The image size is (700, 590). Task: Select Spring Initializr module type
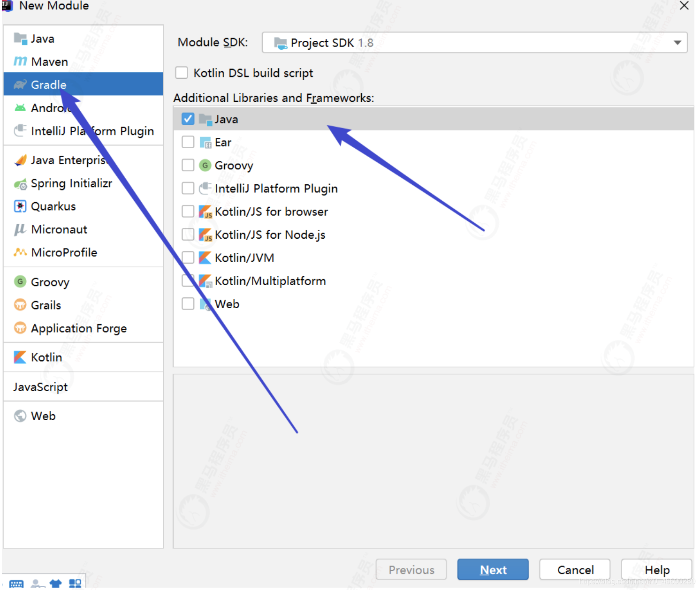(x=84, y=183)
